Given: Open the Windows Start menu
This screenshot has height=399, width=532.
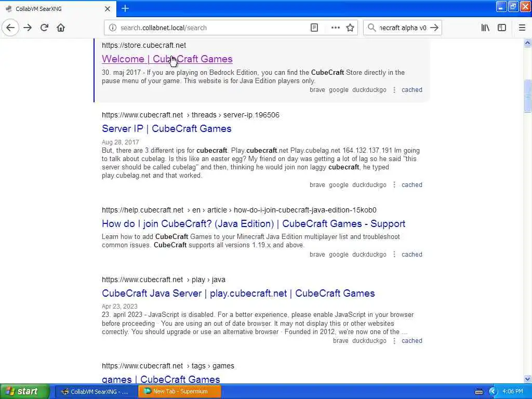Looking at the screenshot, I should [x=25, y=391].
